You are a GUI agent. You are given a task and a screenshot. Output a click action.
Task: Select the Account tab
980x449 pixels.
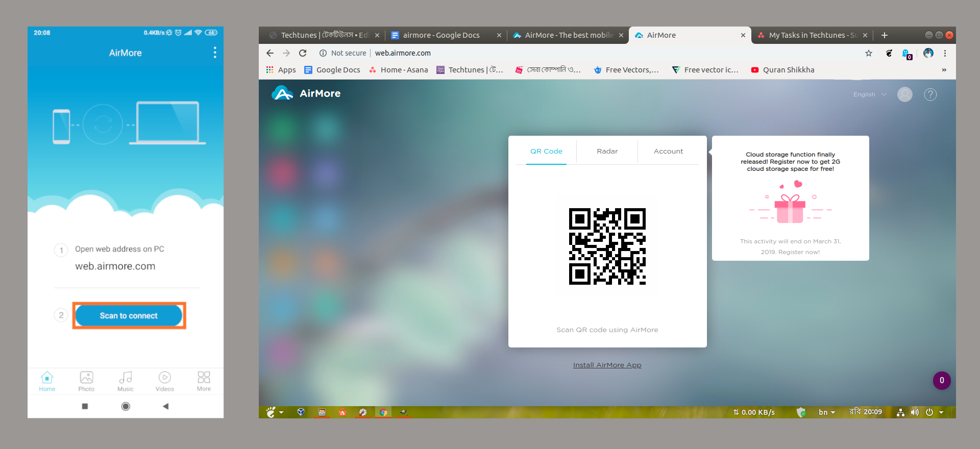668,152
